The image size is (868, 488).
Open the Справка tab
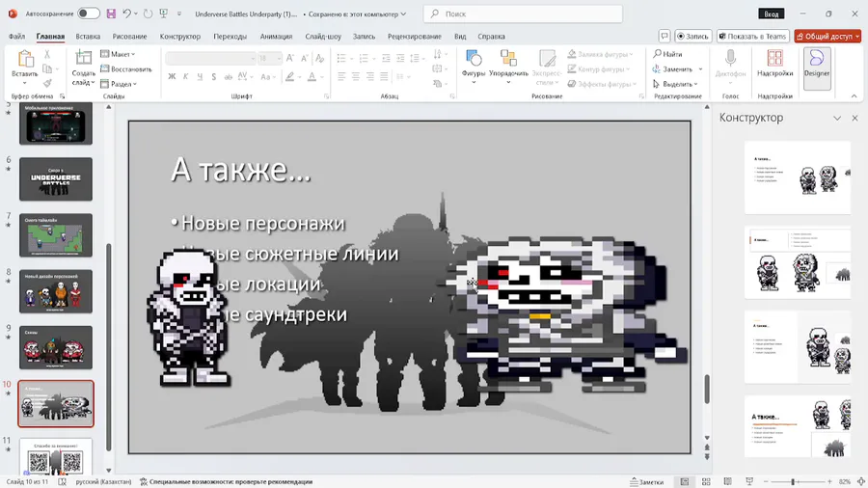[x=491, y=36]
